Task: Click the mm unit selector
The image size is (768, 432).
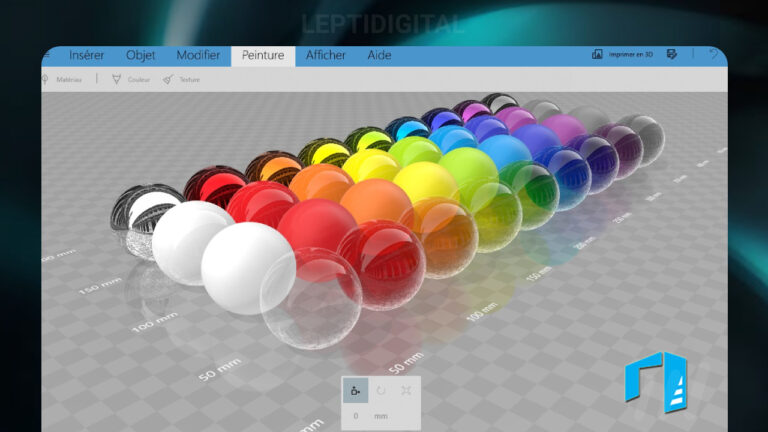Action: click(x=381, y=416)
